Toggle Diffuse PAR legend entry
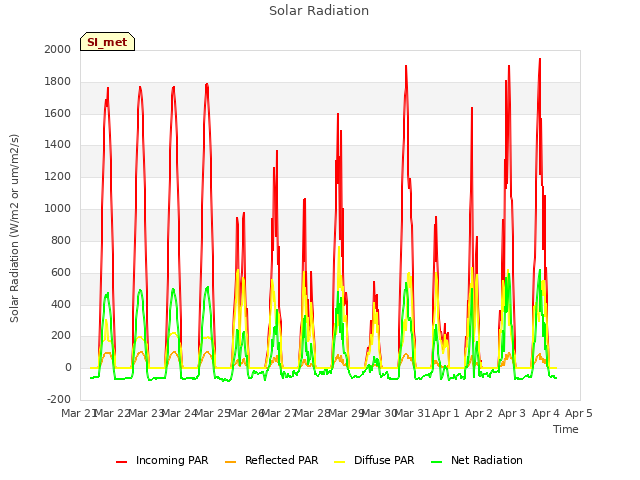 coord(374,460)
